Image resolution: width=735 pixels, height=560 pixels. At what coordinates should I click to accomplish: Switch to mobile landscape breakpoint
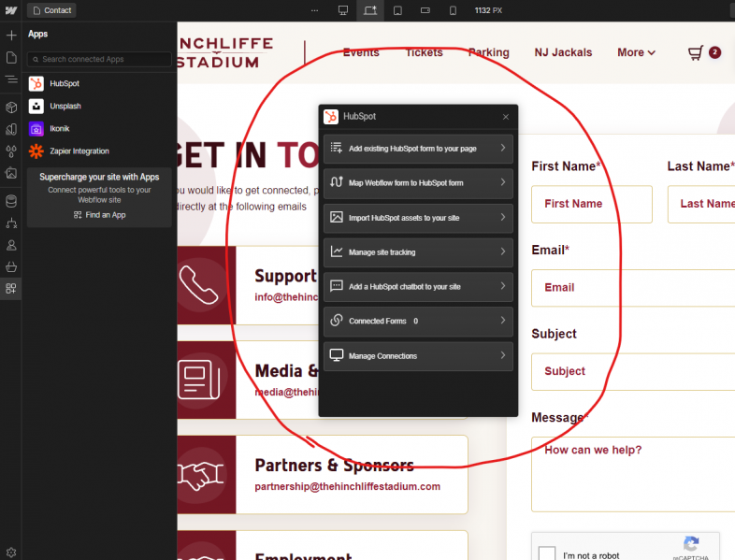(x=425, y=10)
